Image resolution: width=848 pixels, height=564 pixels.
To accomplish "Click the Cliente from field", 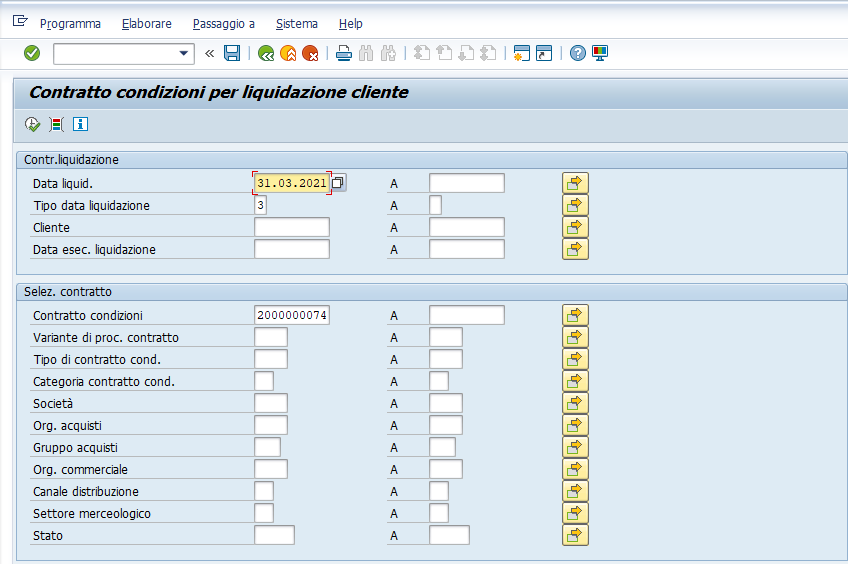I will pos(292,227).
